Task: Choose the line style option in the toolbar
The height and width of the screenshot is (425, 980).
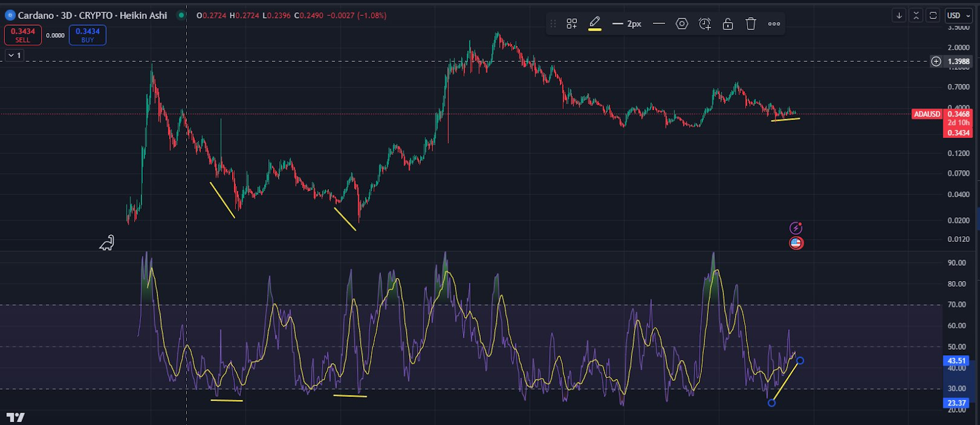Action: click(x=659, y=24)
